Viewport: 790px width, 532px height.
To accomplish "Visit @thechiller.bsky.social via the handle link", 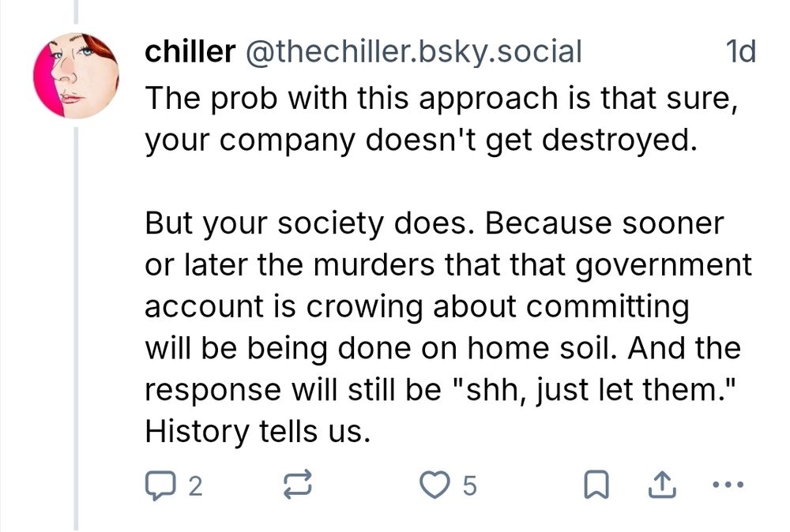I will [415, 52].
